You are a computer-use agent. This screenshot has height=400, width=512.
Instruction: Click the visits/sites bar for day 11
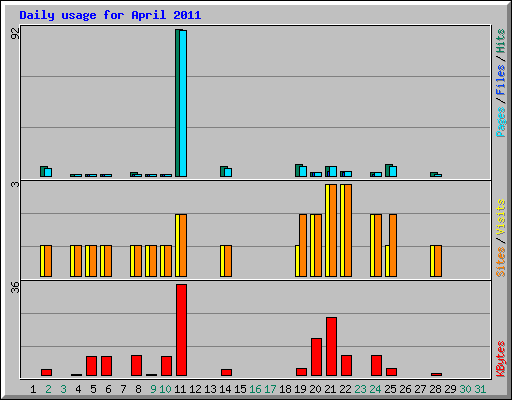coord(181,245)
